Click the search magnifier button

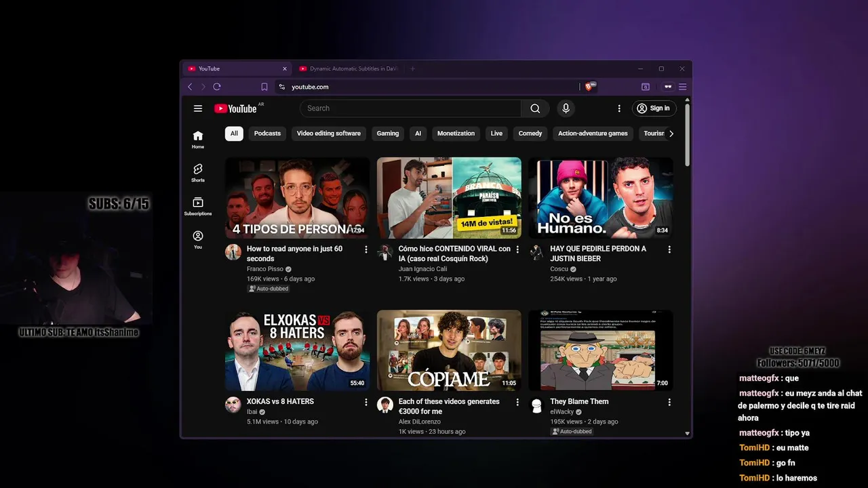pos(535,108)
